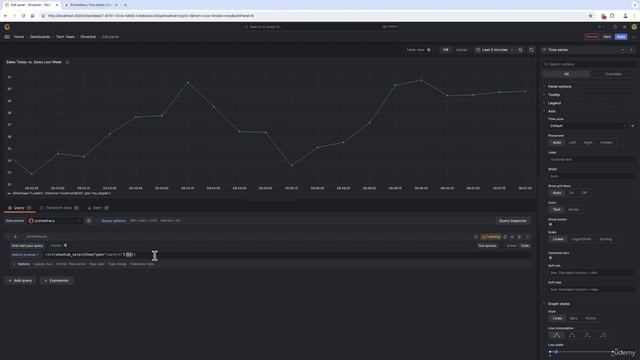Expand Query options row

click(x=113, y=221)
